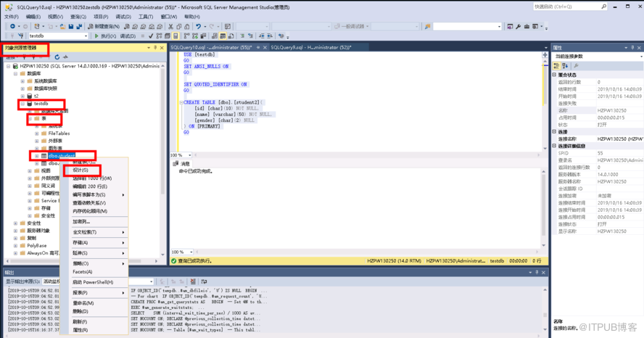This screenshot has height=338, width=644.
Task: Open the testdb database dropdown
Action: click(x=84, y=36)
